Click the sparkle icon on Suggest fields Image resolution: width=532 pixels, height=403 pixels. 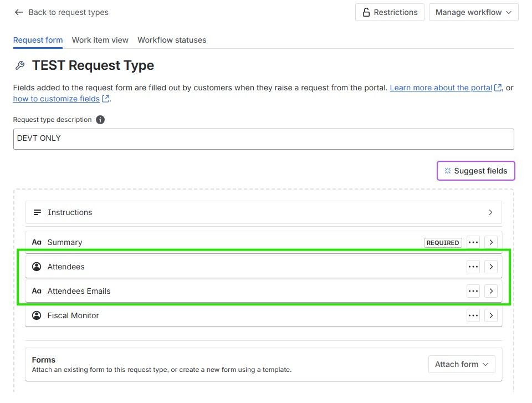tap(447, 171)
